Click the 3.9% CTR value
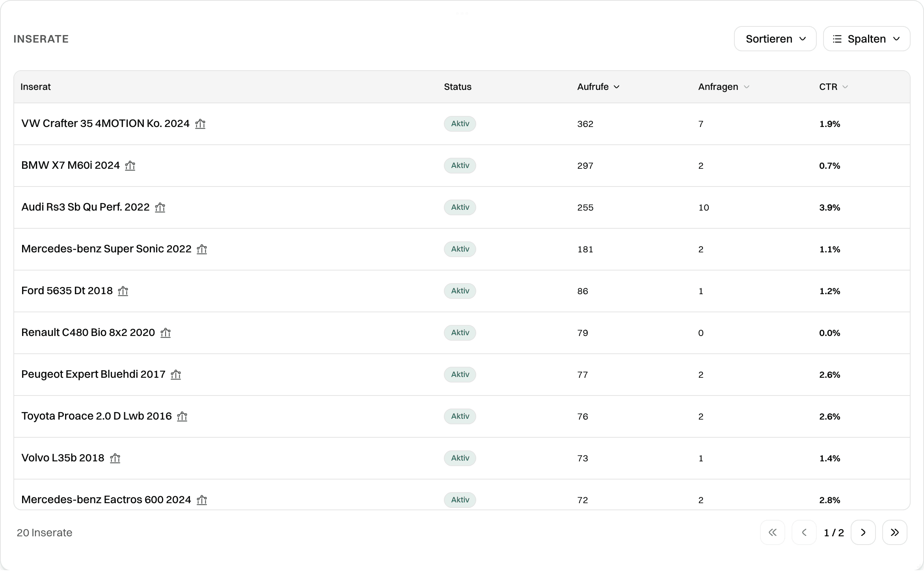 [x=830, y=207]
